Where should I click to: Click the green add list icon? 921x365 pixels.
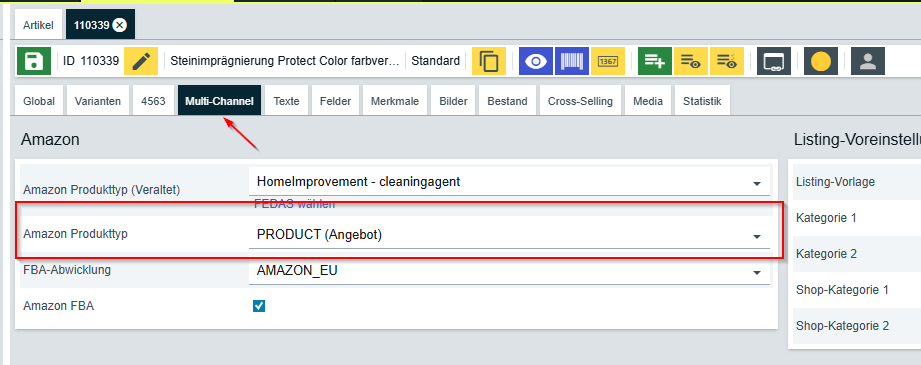[655, 61]
